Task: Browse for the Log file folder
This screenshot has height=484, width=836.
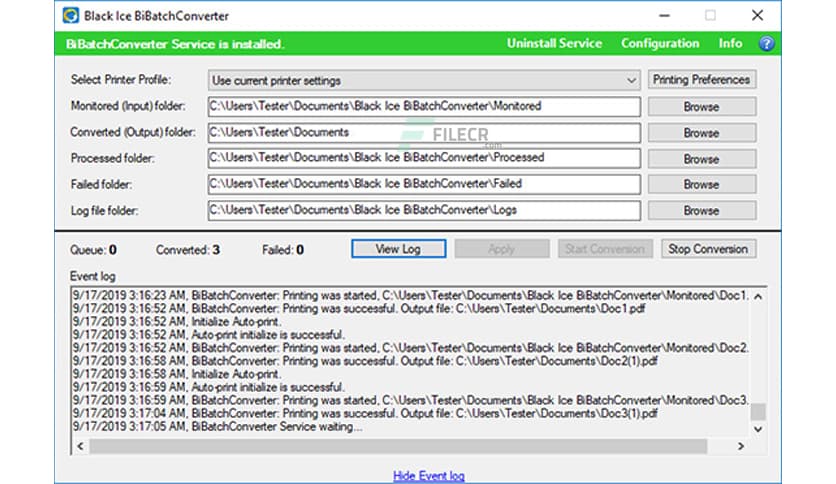Action: [x=702, y=211]
